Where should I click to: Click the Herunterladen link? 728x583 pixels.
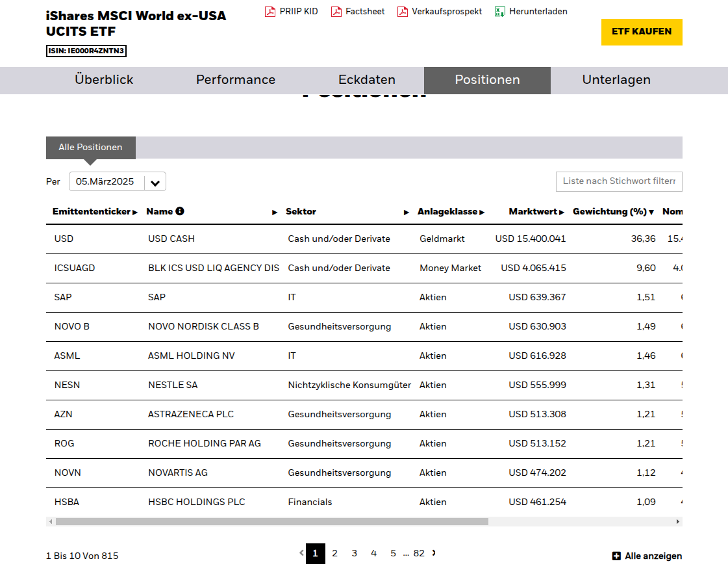[x=538, y=12]
